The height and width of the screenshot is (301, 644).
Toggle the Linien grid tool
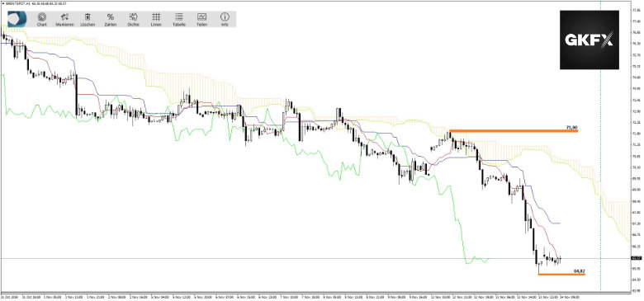pyautogui.click(x=156, y=19)
